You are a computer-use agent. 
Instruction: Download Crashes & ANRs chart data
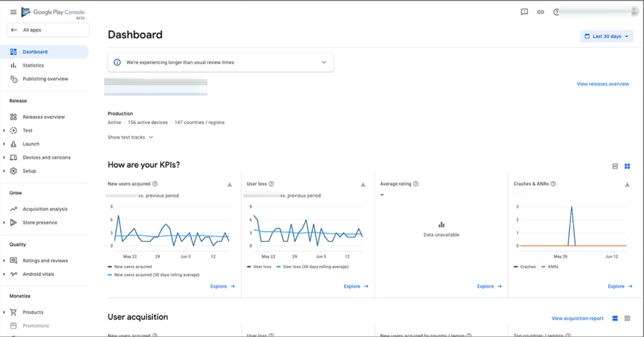click(627, 184)
